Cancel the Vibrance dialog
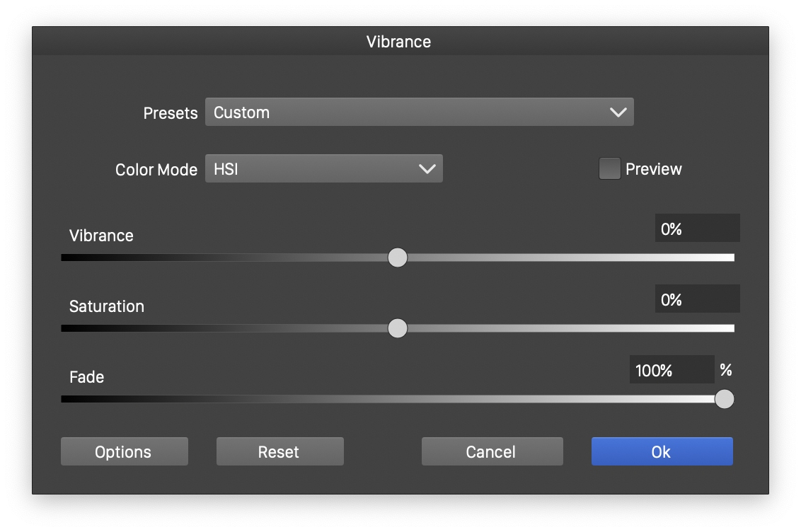 point(492,452)
